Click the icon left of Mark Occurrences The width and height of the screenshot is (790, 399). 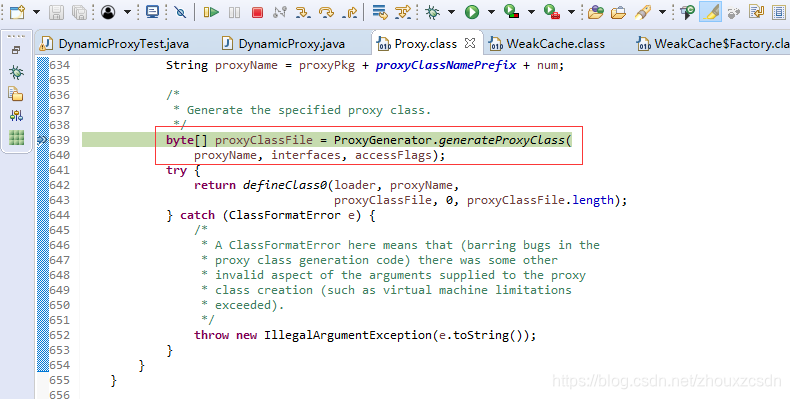687,12
